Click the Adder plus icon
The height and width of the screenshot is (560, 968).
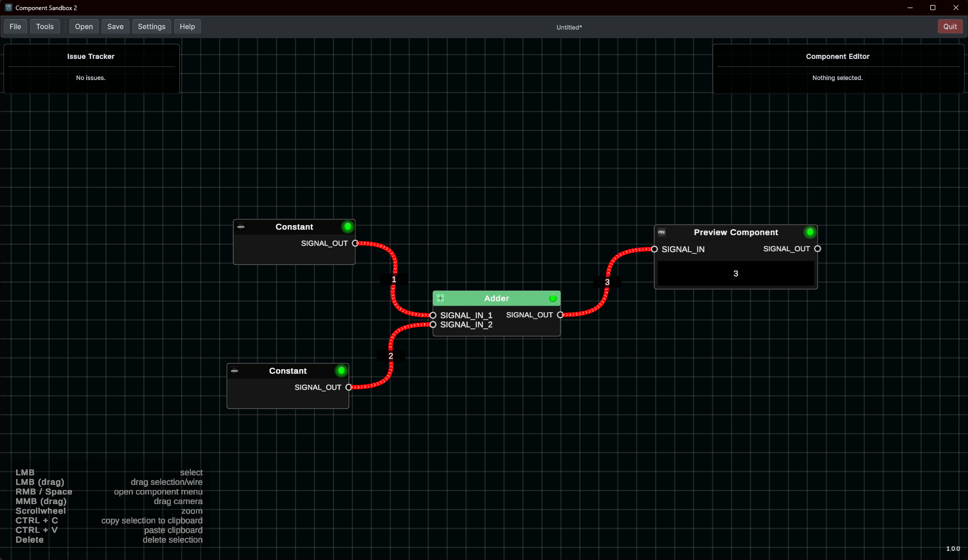(440, 298)
